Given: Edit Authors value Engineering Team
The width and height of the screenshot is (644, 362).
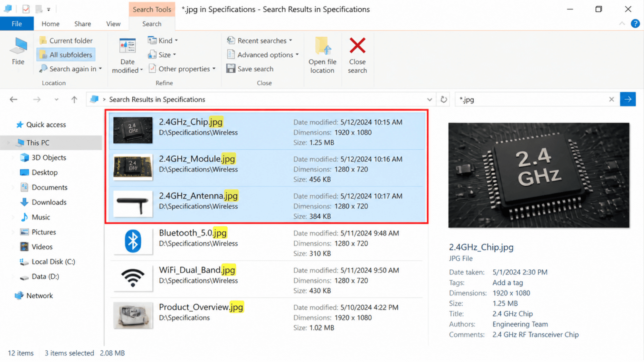Looking at the screenshot, I should tap(520, 324).
